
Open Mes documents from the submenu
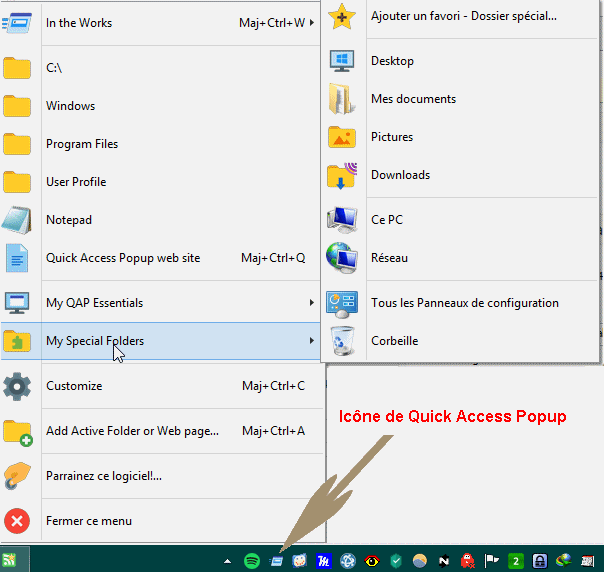(x=460, y=99)
